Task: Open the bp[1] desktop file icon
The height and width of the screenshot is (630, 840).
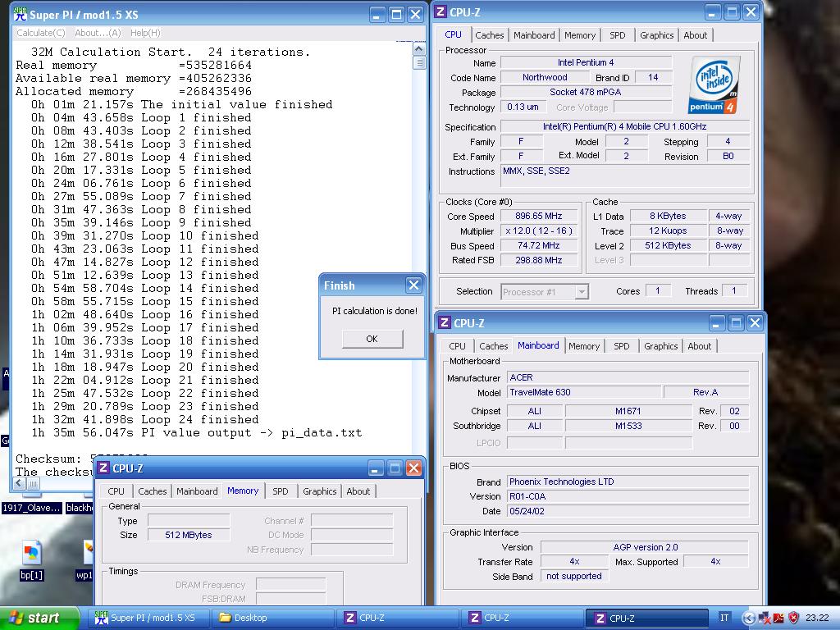Action: point(32,554)
